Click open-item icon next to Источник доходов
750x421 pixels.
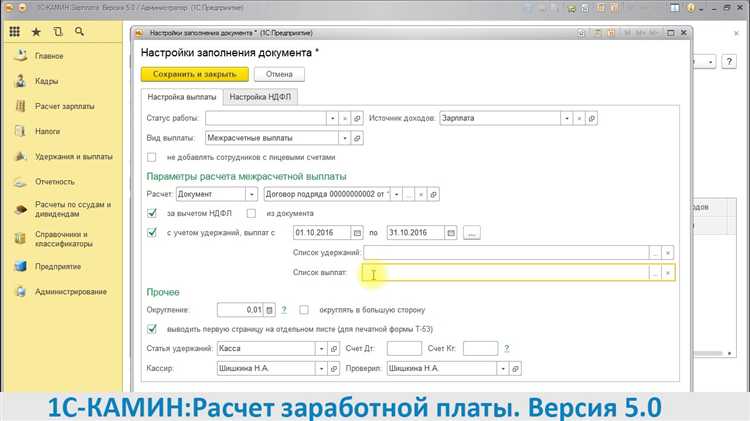tap(592, 118)
